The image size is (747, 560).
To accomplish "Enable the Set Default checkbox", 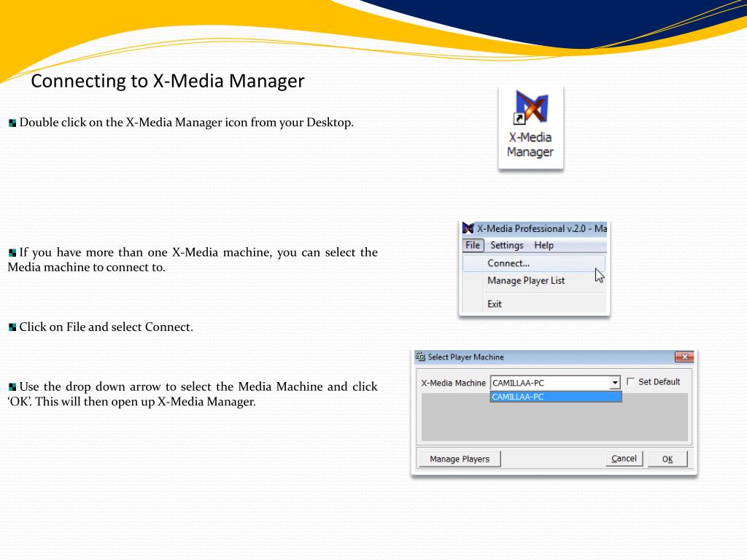I will (631, 382).
